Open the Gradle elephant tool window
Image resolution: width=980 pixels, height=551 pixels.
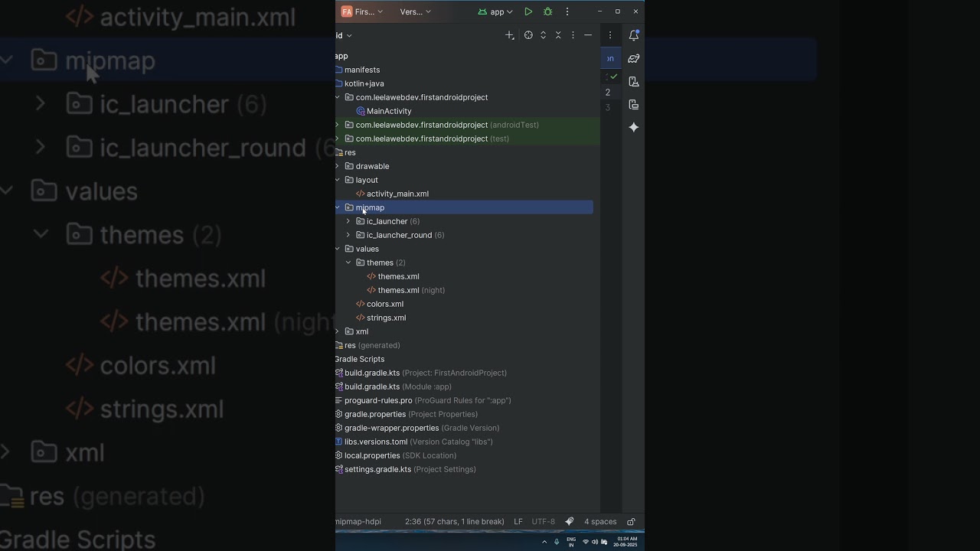pyautogui.click(x=634, y=58)
